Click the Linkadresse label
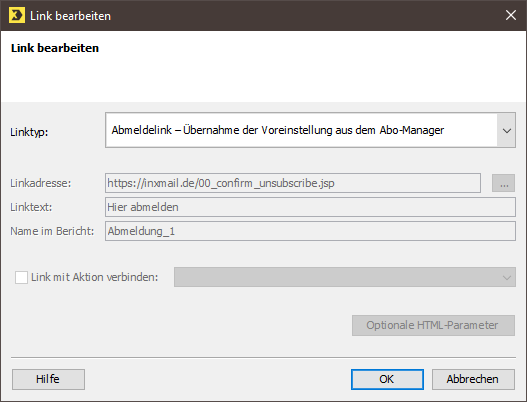Screen dimensions: 527x402 coord(41,183)
